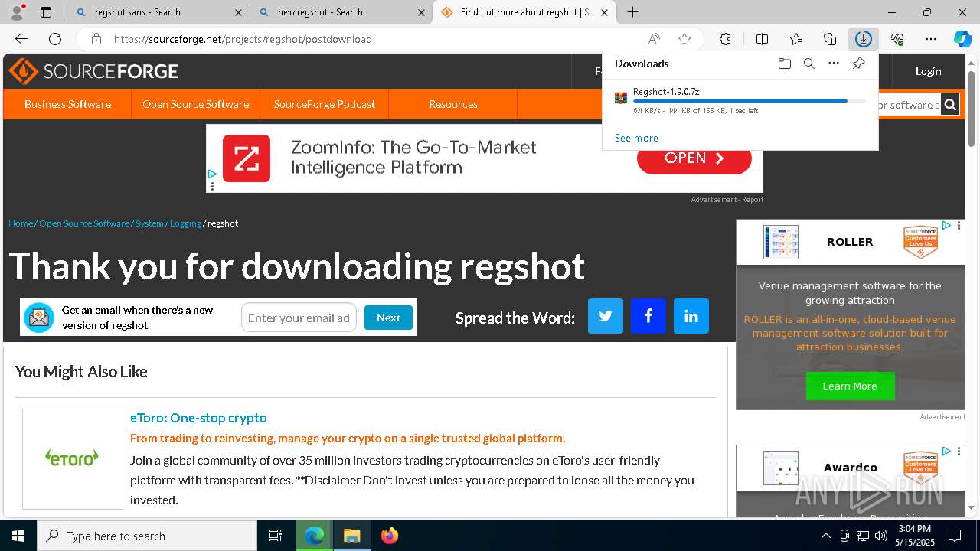The width and height of the screenshot is (980, 551).
Task: Share on Facebook icon
Action: [x=648, y=316]
